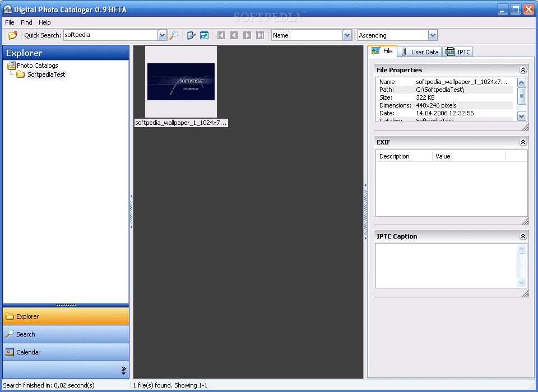Viewport: 538px width, 392px height.
Task: Click the IPTC Caption resize grip corner
Action: tap(525, 293)
